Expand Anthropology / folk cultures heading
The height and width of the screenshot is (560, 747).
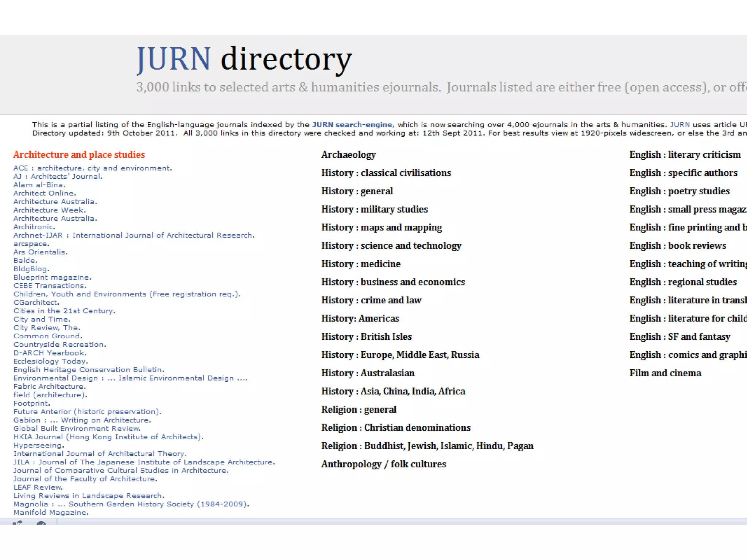[383, 464]
